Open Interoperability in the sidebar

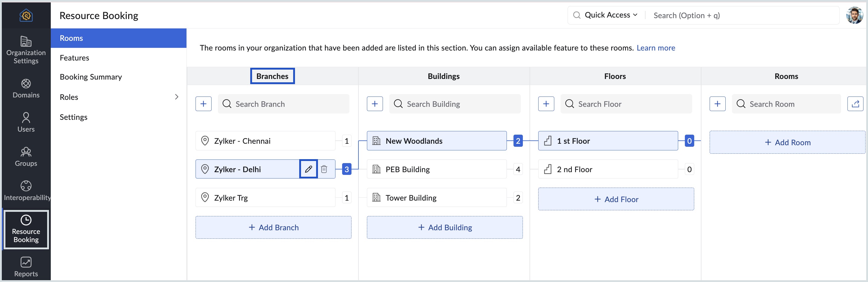[x=26, y=190]
